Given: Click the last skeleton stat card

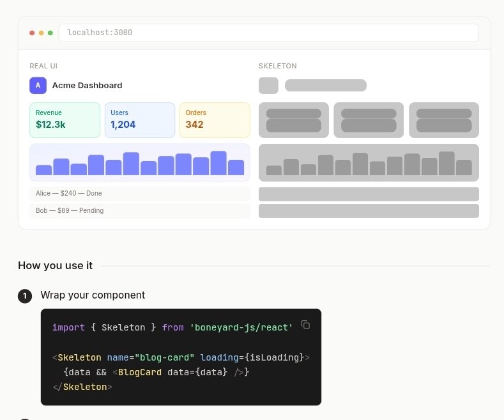Looking at the screenshot, I should 444,120.
